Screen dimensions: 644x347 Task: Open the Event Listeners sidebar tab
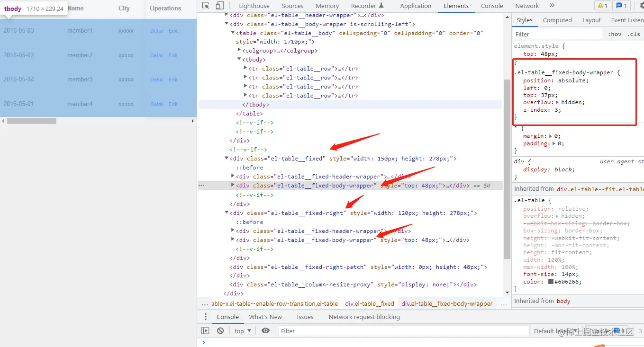click(x=626, y=20)
